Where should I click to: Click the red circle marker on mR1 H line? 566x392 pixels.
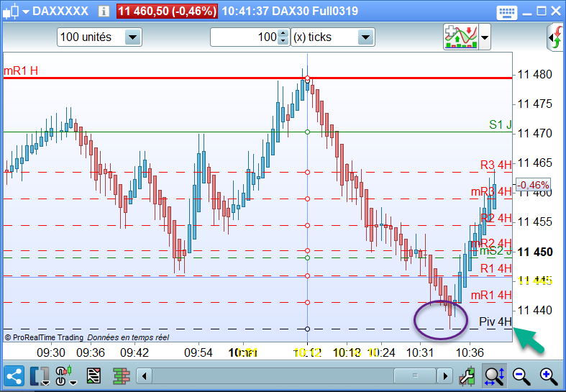[x=308, y=78]
